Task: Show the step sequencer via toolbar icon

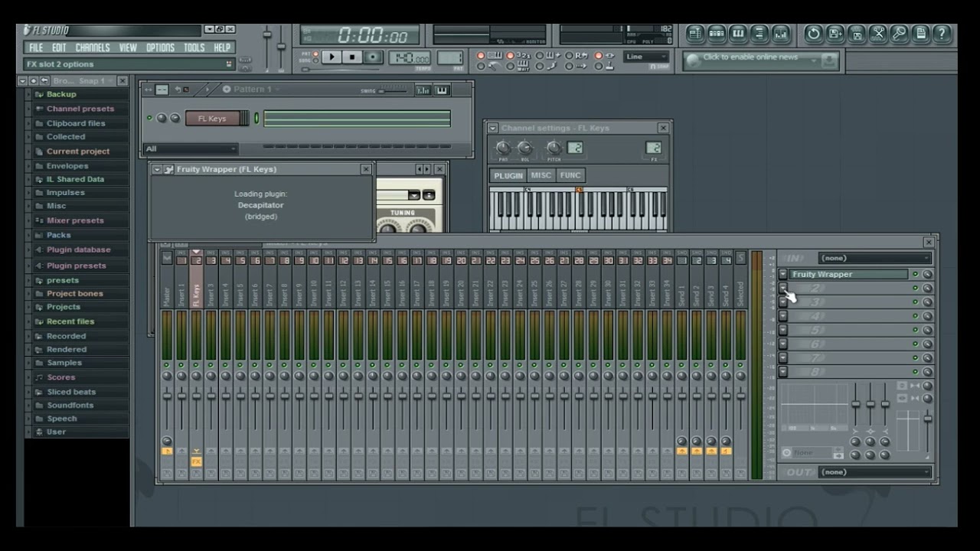Action: 717,33
